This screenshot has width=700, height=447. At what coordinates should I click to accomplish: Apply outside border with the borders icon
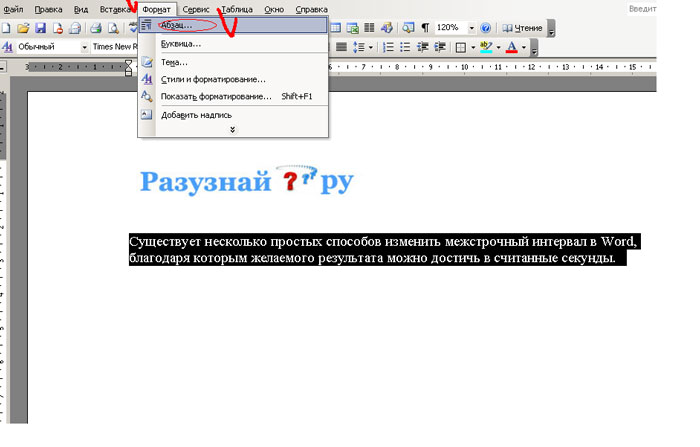pyautogui.click(x=461, y=47)
